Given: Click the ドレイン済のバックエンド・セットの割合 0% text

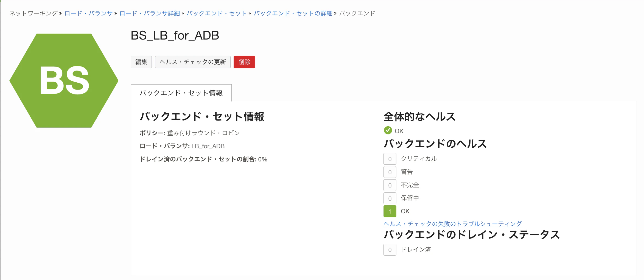Looking at the screenshot, I should click(203, 159).
